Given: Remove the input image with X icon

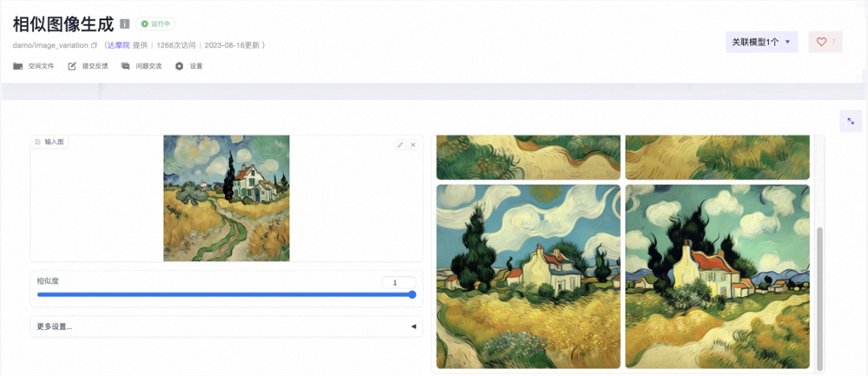Looking at the screenshot, I should coord(413,144).
